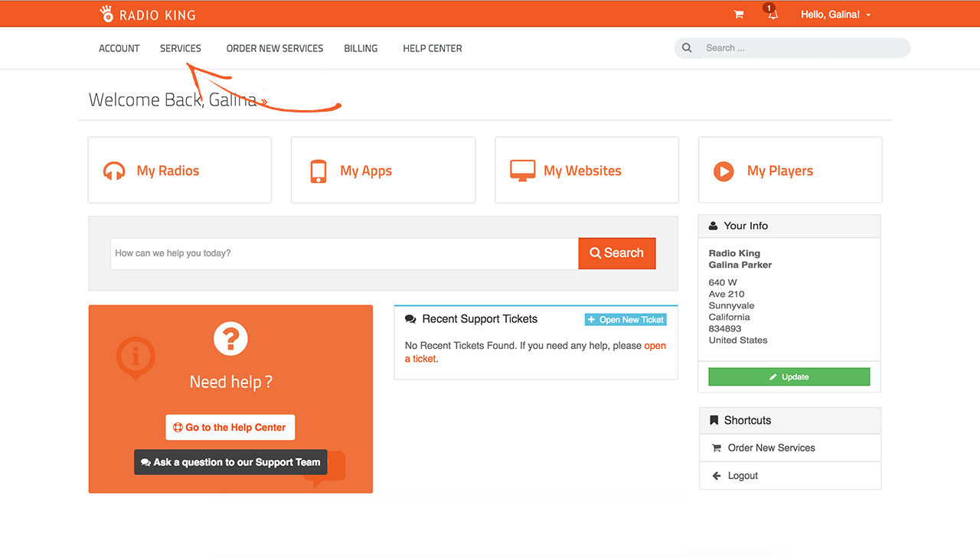Open the notifications bell icon
Viewport: 980px width, 557px height.
click(773, 15)
